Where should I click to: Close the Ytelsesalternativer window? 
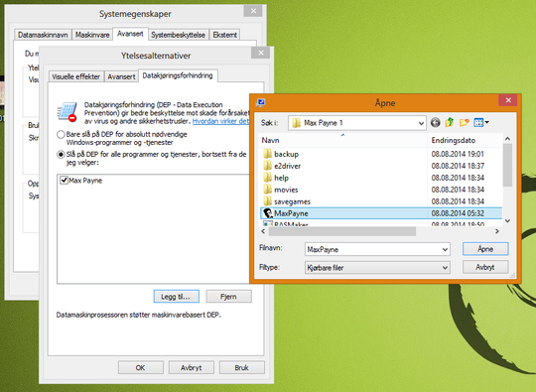pos(261,53)
